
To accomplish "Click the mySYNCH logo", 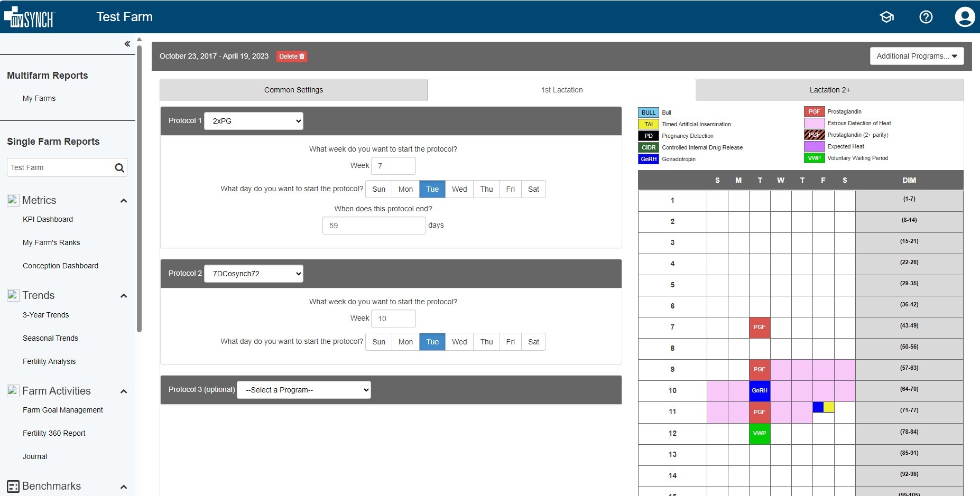I will (29, 17).
